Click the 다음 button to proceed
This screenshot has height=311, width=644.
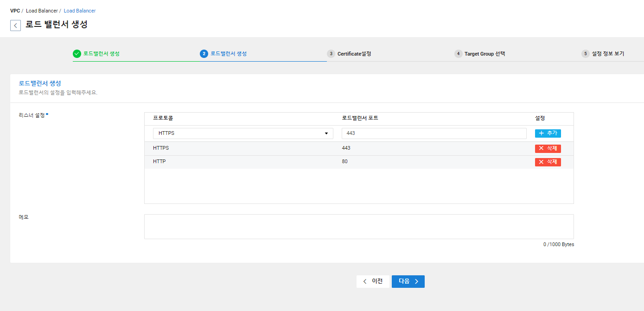pyautogui.click(x=408, y=281)
